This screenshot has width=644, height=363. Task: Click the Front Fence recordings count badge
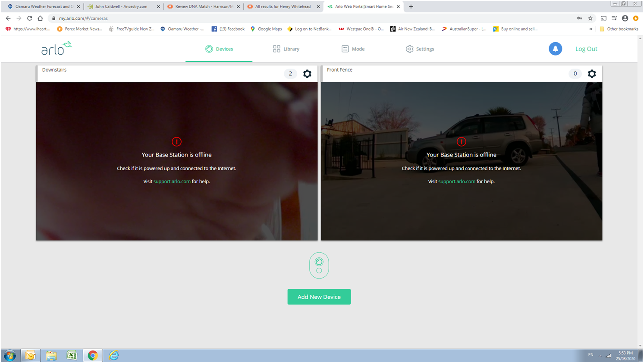pos(575,74)
